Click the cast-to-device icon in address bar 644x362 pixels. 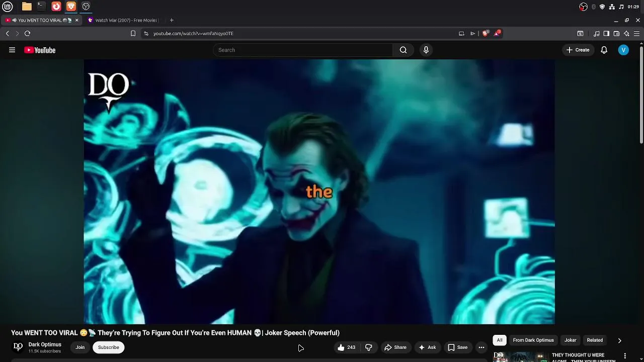(461, 33)
